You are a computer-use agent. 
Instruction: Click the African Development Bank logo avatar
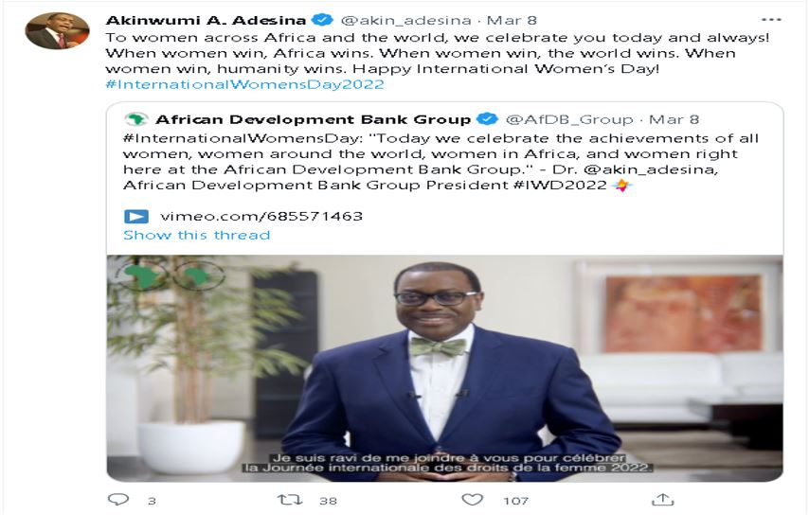136,119
